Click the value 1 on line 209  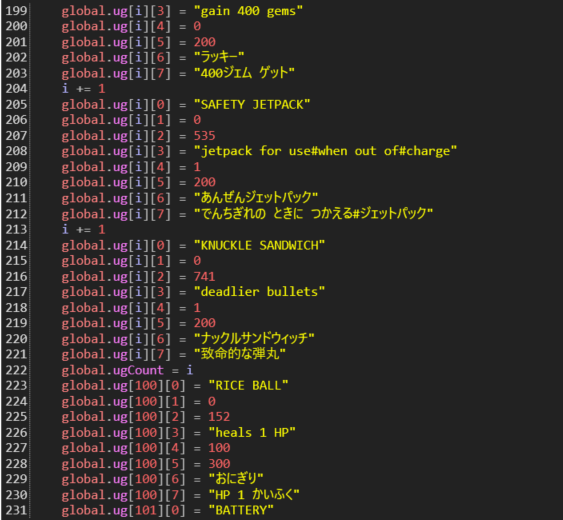pyautogui.click(x=197, y=167)
